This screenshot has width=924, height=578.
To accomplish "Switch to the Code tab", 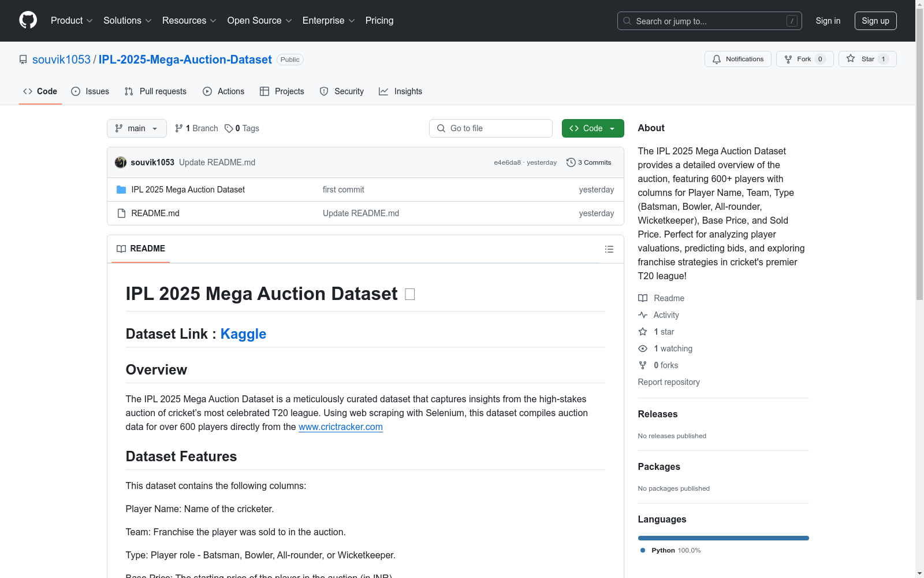I will (x=40, y=91).
